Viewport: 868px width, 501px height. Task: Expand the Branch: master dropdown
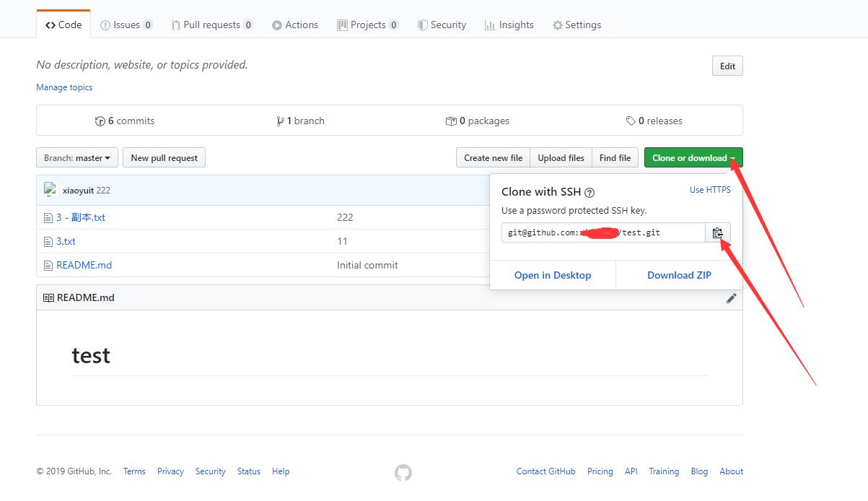(77, 158)
